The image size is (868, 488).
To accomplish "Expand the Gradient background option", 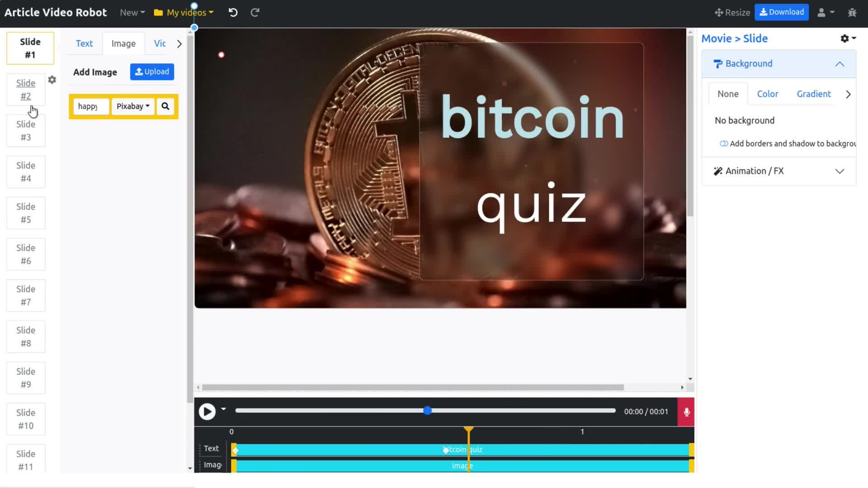I will point(813,94).
